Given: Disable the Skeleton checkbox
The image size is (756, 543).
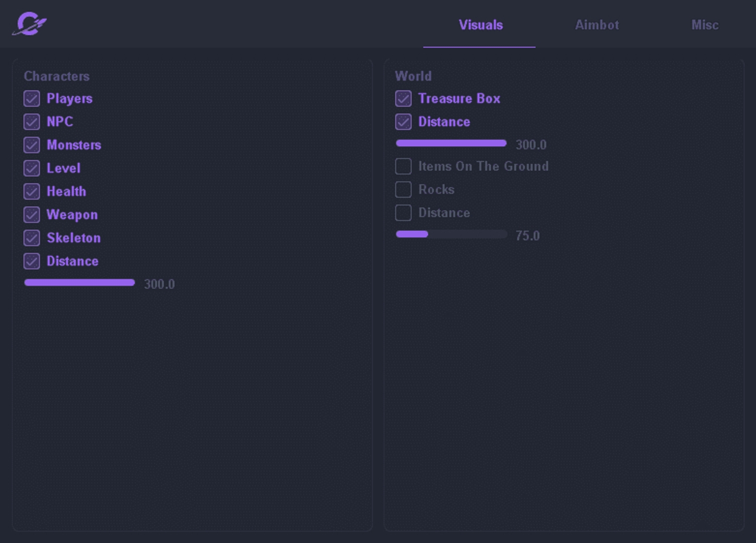Looking at the screenshot, I should pos(32,238).
